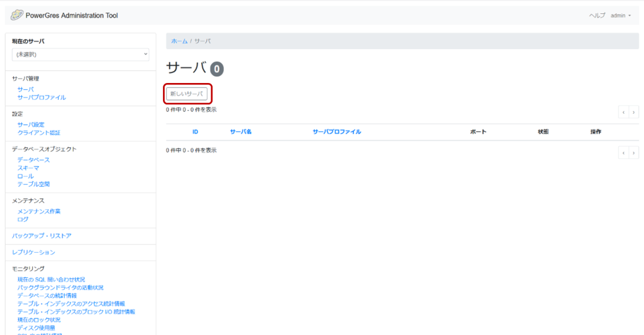Screen dimensions: 644x335
Task: Open データベース objects link
Action: click(x=33, y=160)
